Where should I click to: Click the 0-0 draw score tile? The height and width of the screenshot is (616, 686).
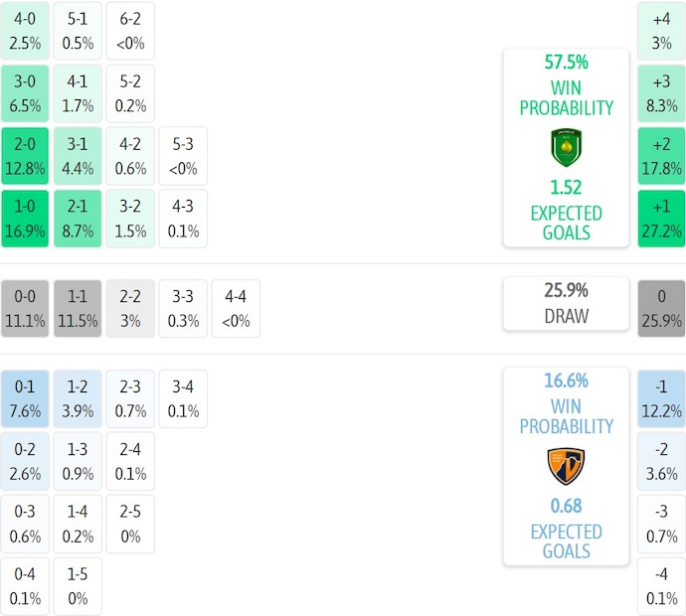point(26,309)
